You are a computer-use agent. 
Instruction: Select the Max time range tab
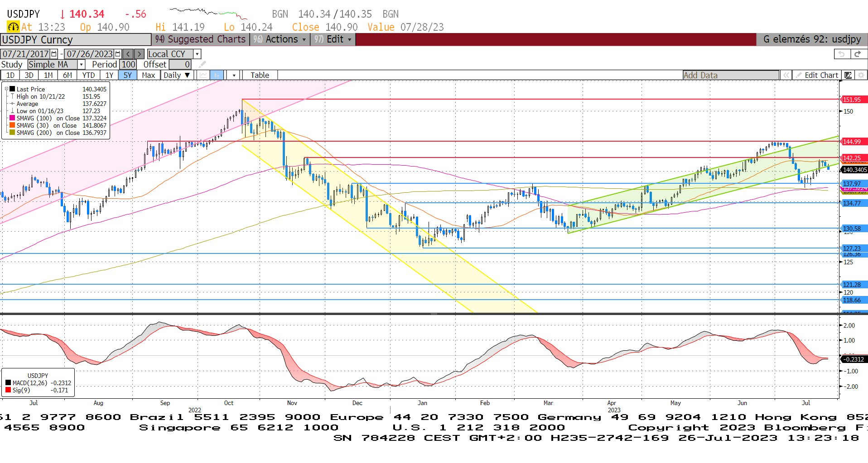(x=148, y=75)
